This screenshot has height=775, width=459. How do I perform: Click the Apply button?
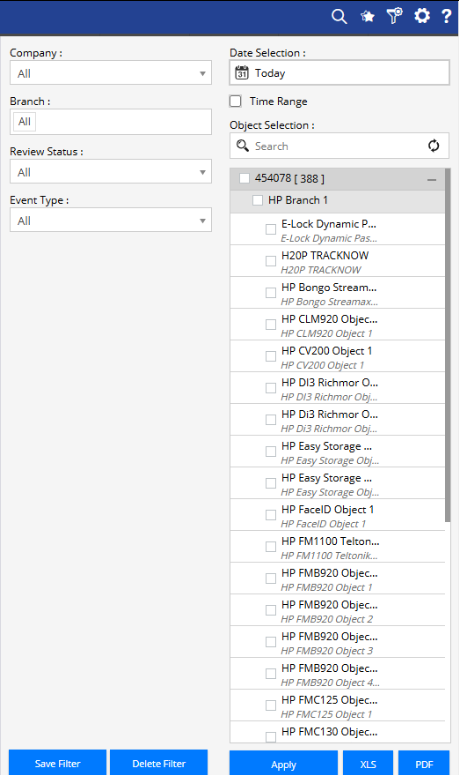(x=284, y=764)
